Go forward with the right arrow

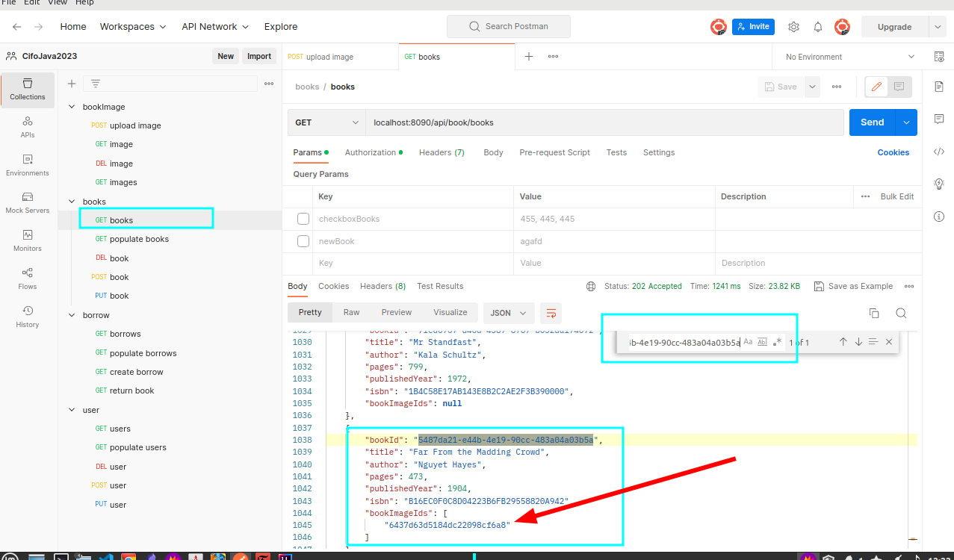coord(39,26)
